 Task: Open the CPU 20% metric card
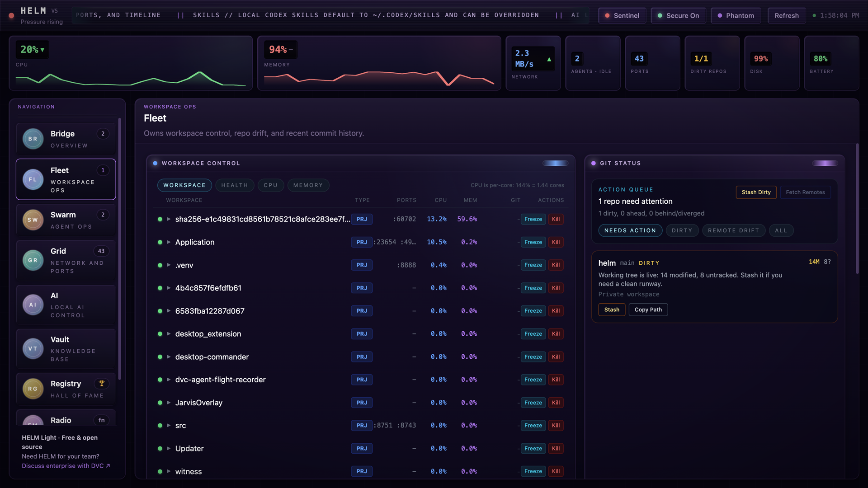[x=131, y=63]
